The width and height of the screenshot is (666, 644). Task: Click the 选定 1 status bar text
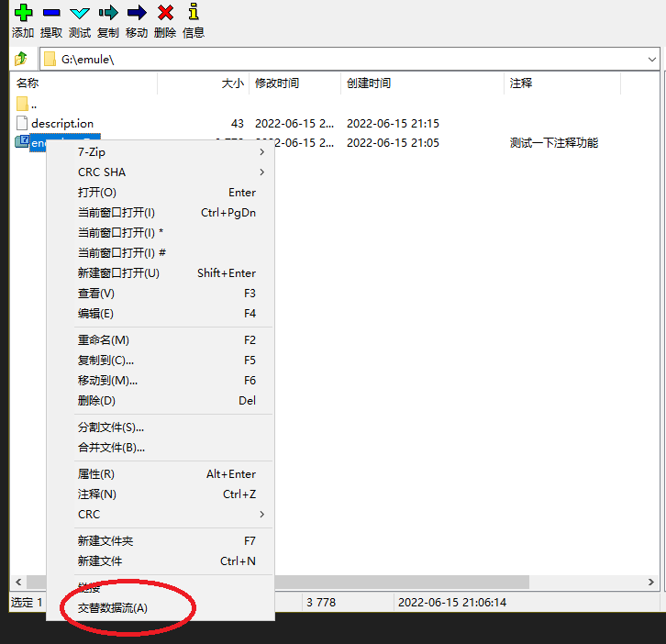[x=27, y=603]
